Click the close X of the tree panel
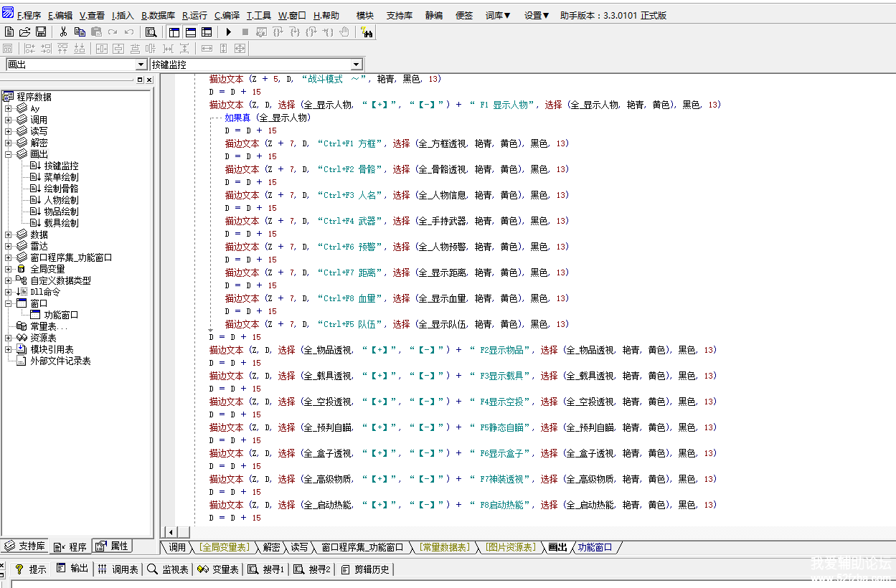 point(149,80)
